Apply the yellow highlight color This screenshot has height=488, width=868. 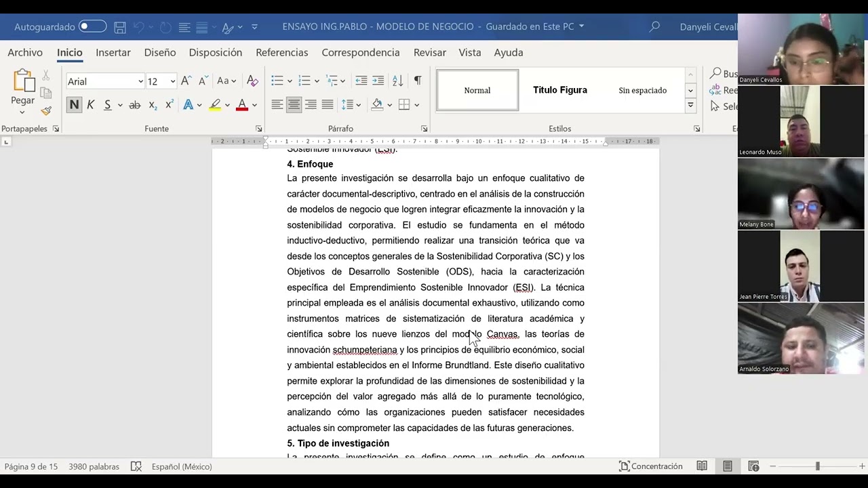[215, 104]
